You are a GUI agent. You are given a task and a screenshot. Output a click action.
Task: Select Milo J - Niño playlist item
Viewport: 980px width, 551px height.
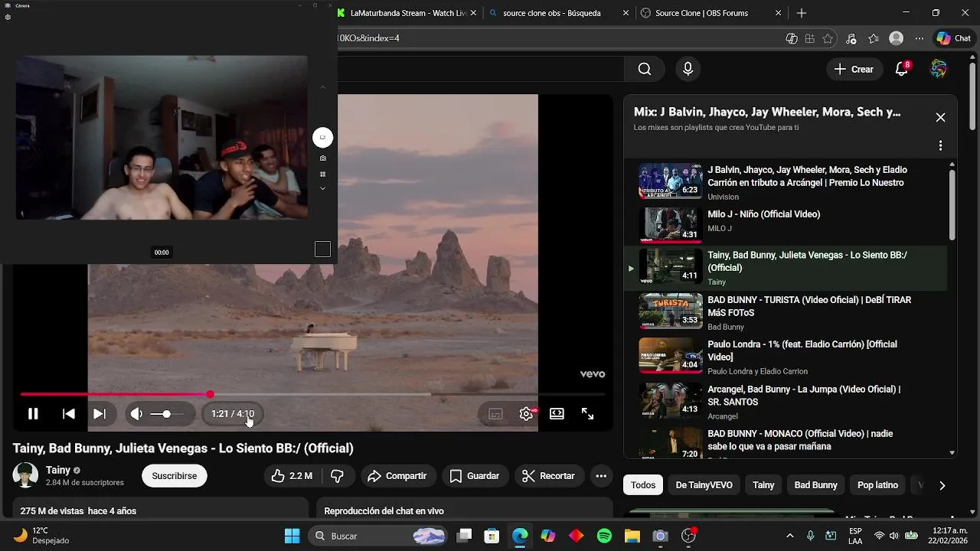click(x=786, y=224)
